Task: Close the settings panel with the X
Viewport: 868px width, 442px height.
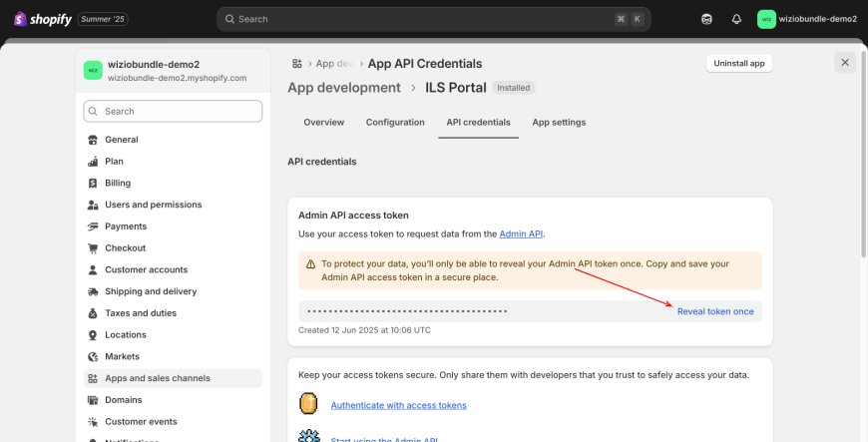Action: (x=845, y=63)
